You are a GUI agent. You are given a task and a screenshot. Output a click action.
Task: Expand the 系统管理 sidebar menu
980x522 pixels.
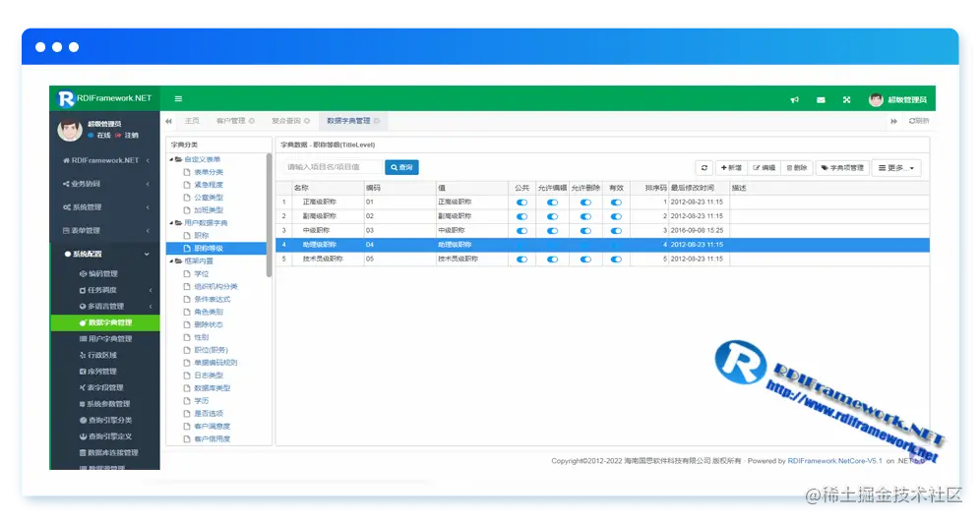point(105,206)
